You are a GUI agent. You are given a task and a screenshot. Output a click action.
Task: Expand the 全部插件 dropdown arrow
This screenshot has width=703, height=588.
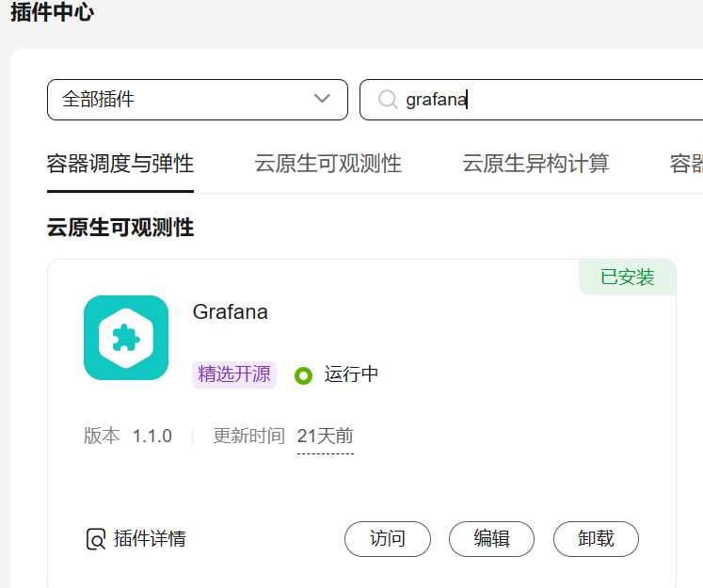coord(322,99)
